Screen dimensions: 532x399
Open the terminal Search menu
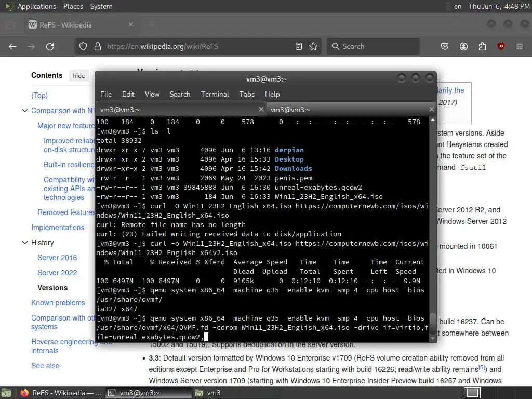(180, 95)
